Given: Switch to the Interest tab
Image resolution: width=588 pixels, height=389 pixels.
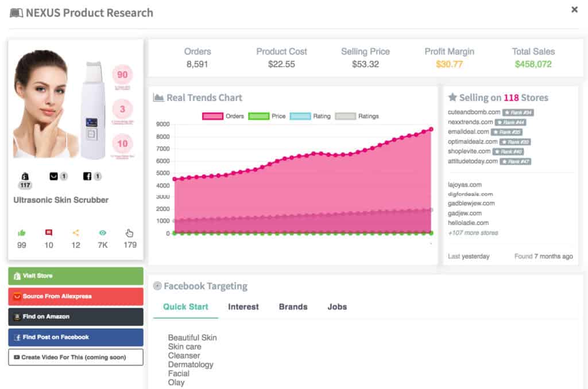Looking at the screenshot, I should click(243, 306).
